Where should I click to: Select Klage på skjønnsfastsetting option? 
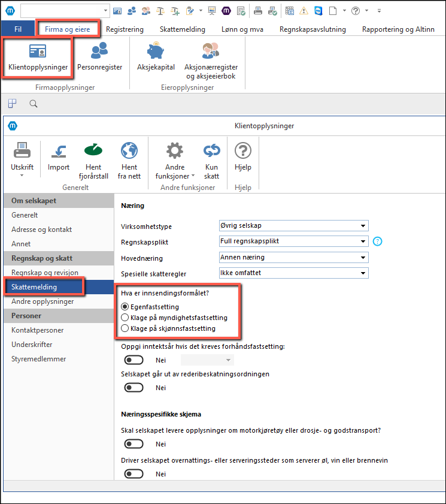click(x=125, y=328)
